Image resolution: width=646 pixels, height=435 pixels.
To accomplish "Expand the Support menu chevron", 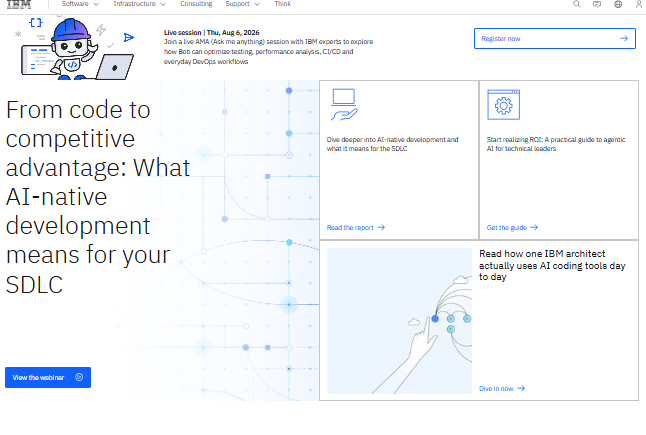I will coord(257,4).
